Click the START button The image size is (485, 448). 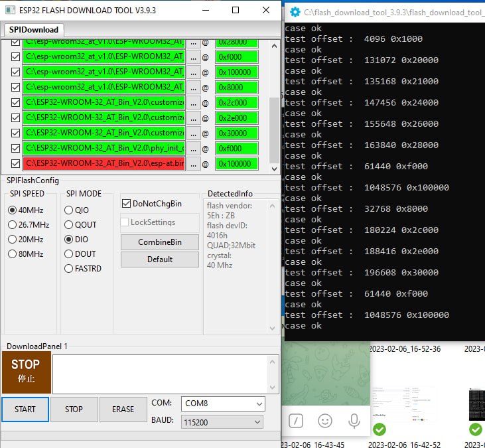25,410
